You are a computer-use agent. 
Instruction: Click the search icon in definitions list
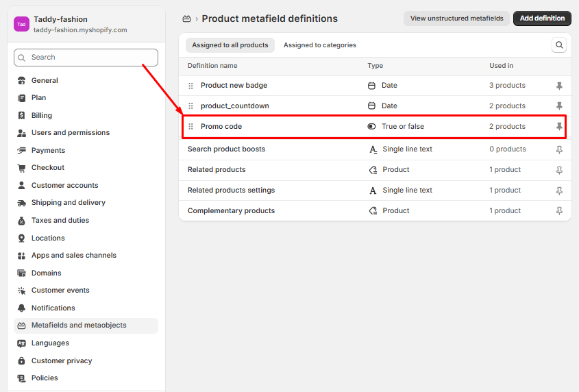[560, 45]
